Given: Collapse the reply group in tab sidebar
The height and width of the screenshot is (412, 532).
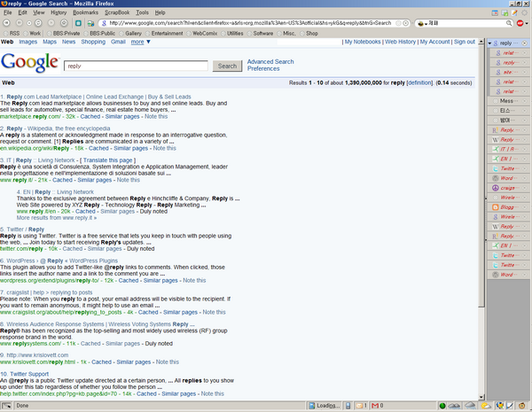Looking at the screenshot, I should click(489, 43).
